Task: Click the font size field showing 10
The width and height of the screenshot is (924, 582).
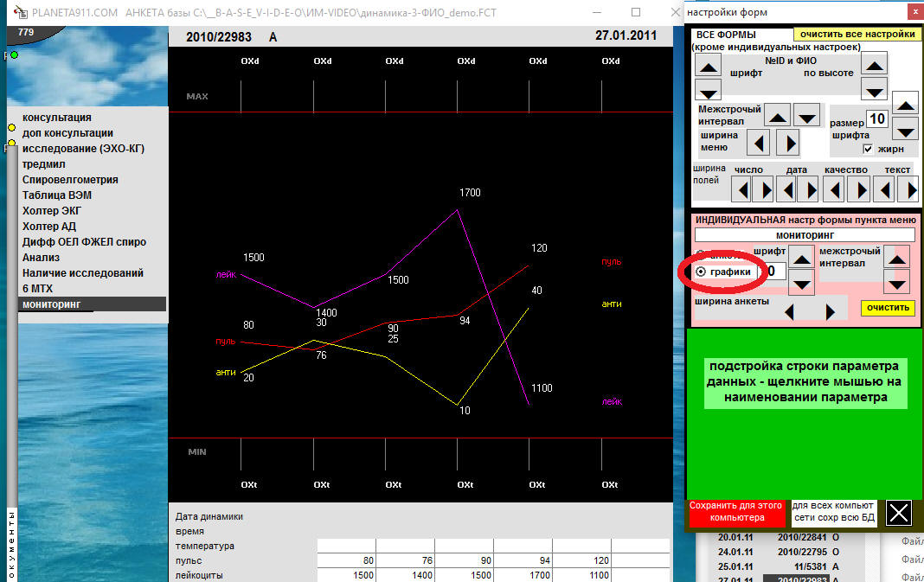Action: point(877,118)
